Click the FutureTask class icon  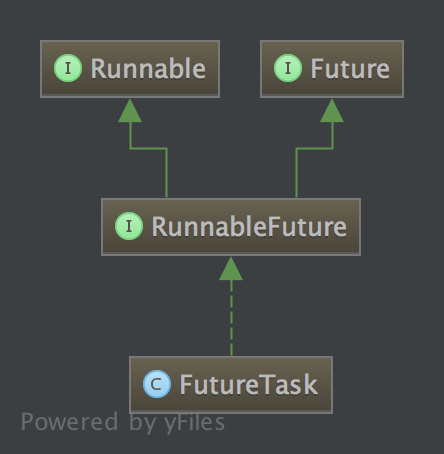(157, 384)
